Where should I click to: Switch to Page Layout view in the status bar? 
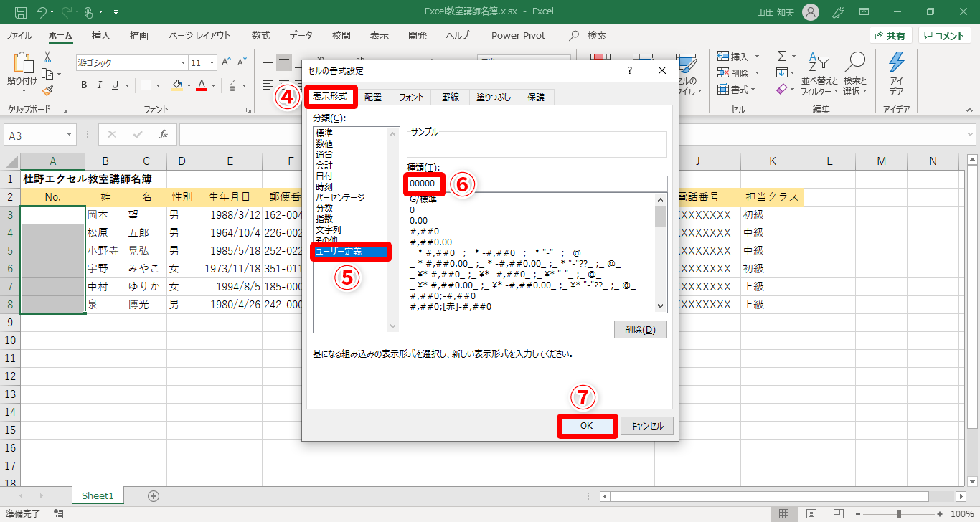tap(811, 513)
